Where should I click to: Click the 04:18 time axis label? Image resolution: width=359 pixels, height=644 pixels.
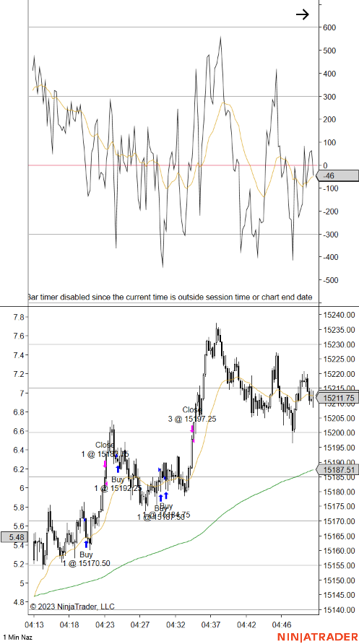click(69, 625)
